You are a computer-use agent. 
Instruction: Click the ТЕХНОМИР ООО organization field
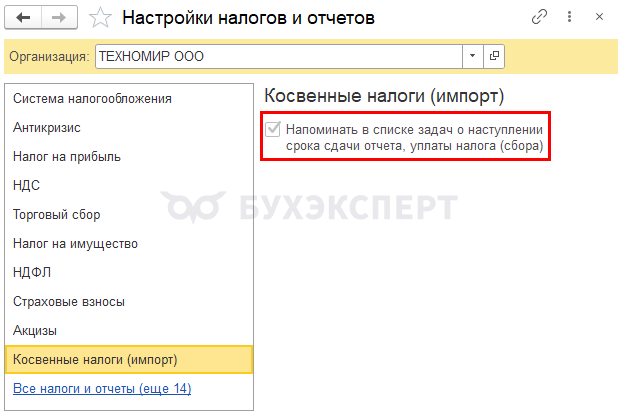click(x=279, y=56)
